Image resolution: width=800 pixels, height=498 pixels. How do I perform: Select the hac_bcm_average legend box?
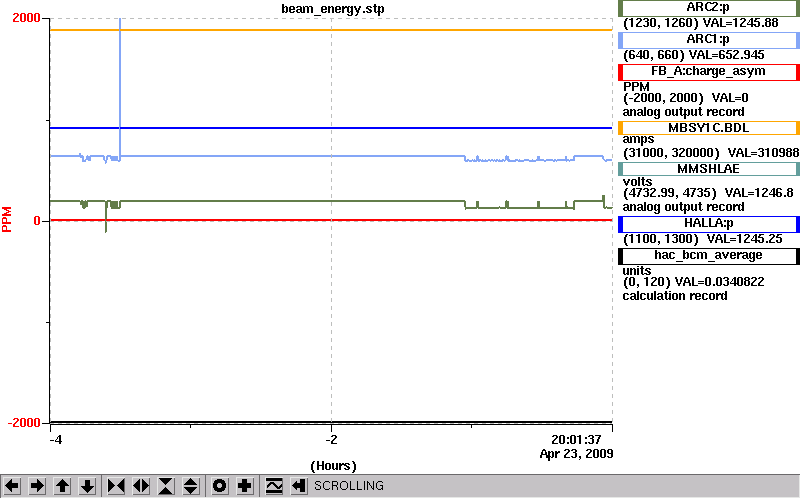708,256
